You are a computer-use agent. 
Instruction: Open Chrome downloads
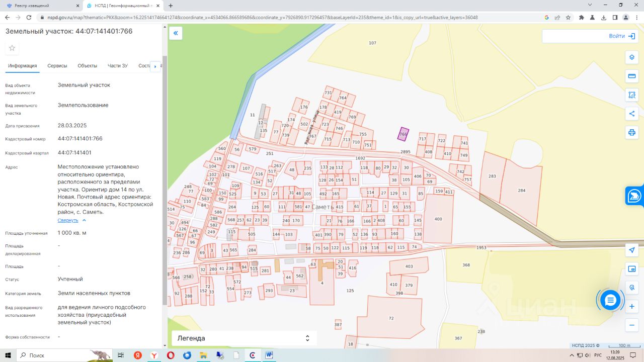click(x=604, y=17)
